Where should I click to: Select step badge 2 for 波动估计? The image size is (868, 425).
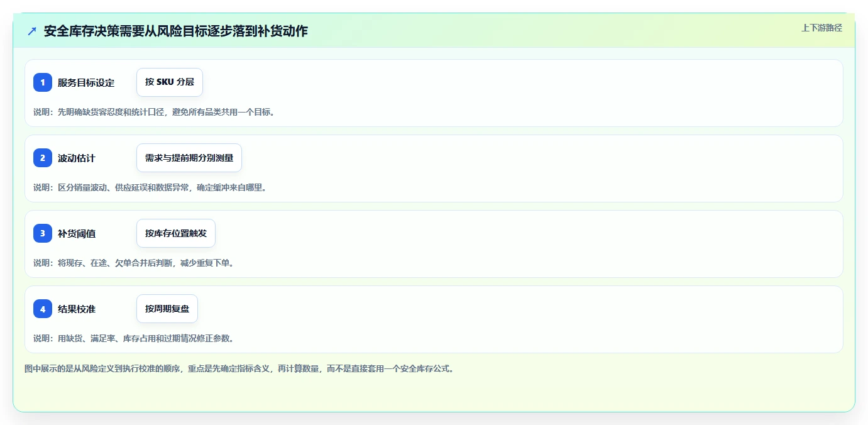click(x=43, y=158)
